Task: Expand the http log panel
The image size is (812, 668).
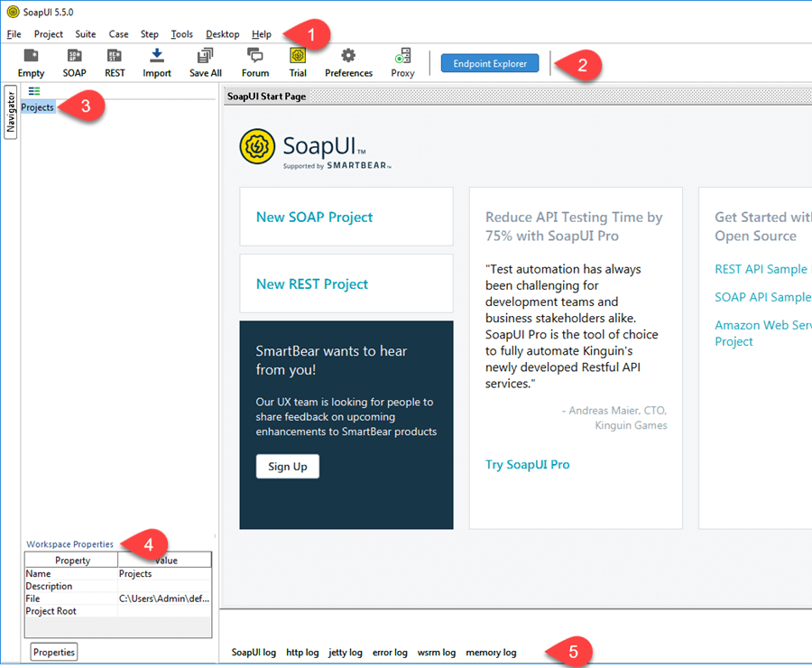Action: (302, 653)
